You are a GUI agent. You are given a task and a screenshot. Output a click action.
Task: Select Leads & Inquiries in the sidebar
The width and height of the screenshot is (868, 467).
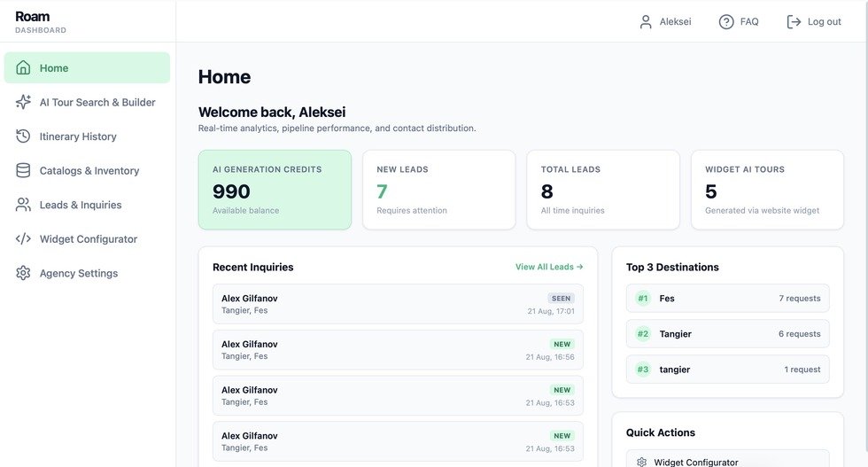pos(87,205)
